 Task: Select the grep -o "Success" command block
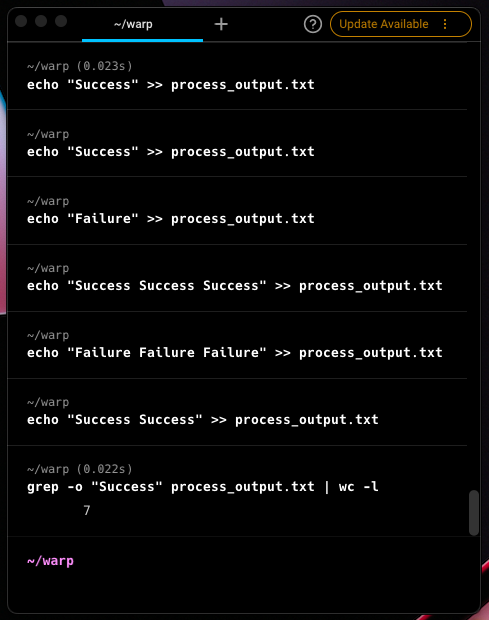point(237,491)
